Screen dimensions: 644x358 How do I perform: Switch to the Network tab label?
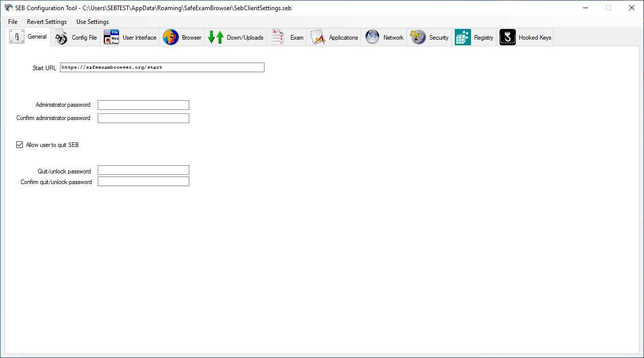(393, 38)
